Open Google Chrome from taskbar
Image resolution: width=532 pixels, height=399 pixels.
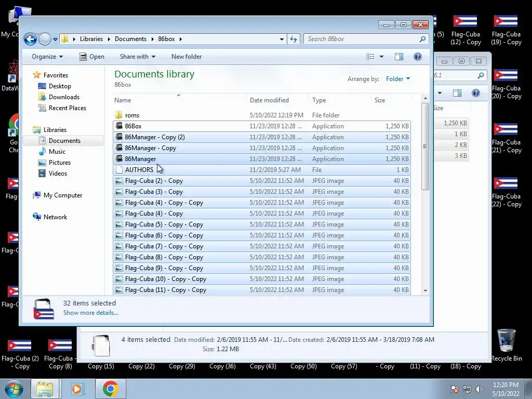pos(110,389)
